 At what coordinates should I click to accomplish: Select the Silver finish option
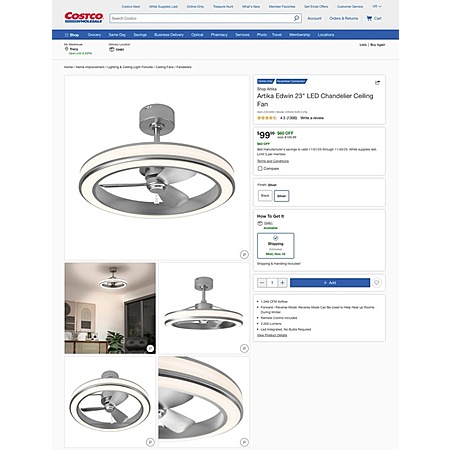pos(282,196)
